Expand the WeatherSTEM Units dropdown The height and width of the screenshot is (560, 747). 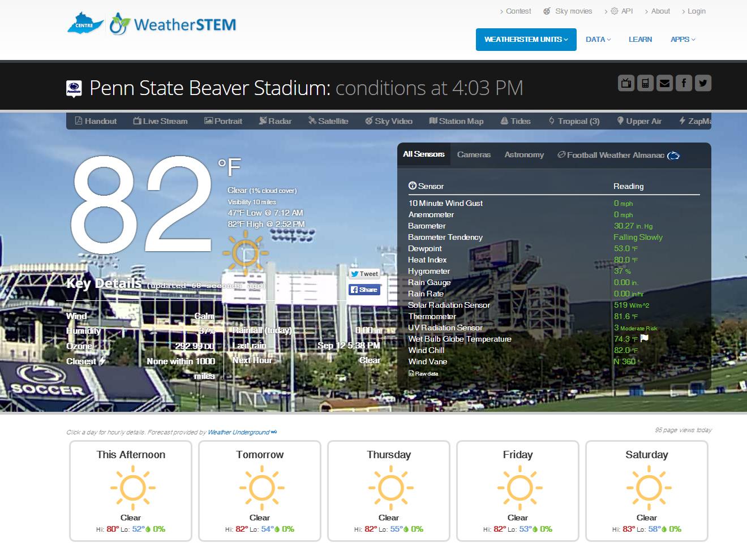coord(526,40)
